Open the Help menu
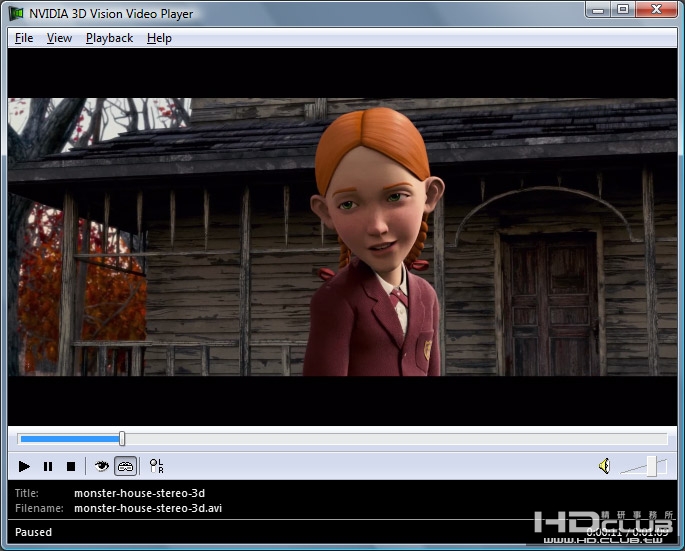This screenshot has width=685, height=551. 159,38
